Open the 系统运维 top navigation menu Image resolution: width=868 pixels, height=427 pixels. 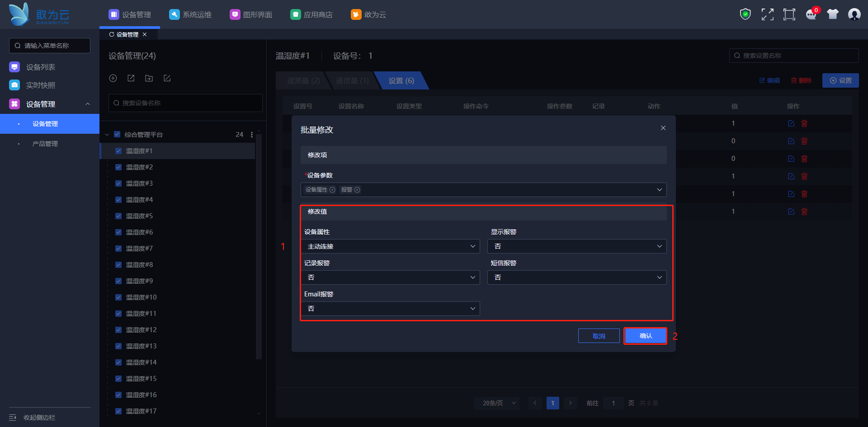[x=190, y=14]
